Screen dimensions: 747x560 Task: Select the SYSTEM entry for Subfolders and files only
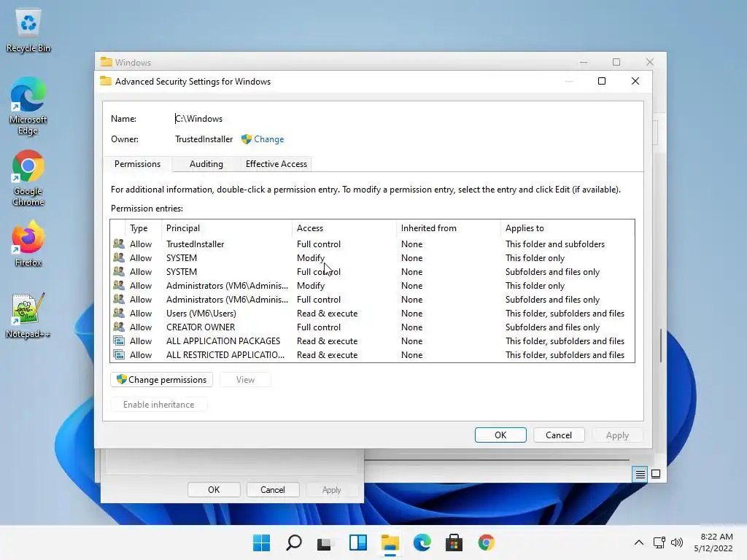(x=372, y=271)
